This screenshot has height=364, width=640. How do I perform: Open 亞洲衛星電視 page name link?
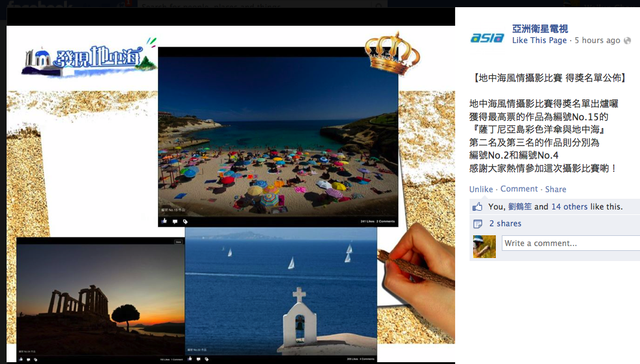[540, 29]
